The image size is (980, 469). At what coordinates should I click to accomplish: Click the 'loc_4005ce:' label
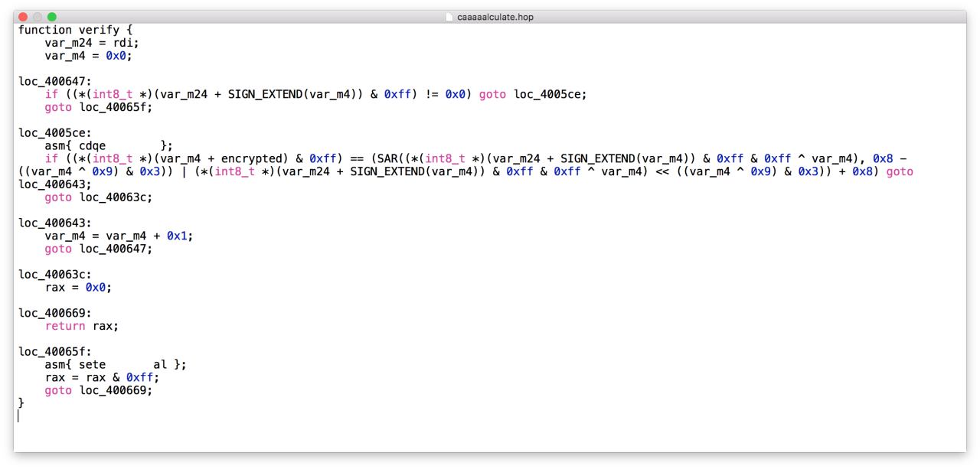54,132
